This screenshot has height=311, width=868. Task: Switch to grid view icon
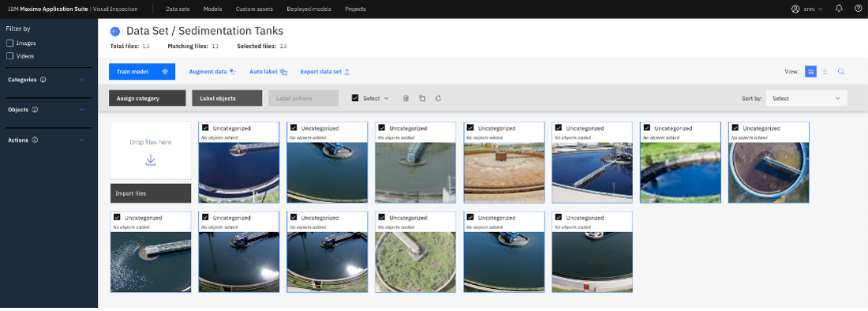click(810, 71)
